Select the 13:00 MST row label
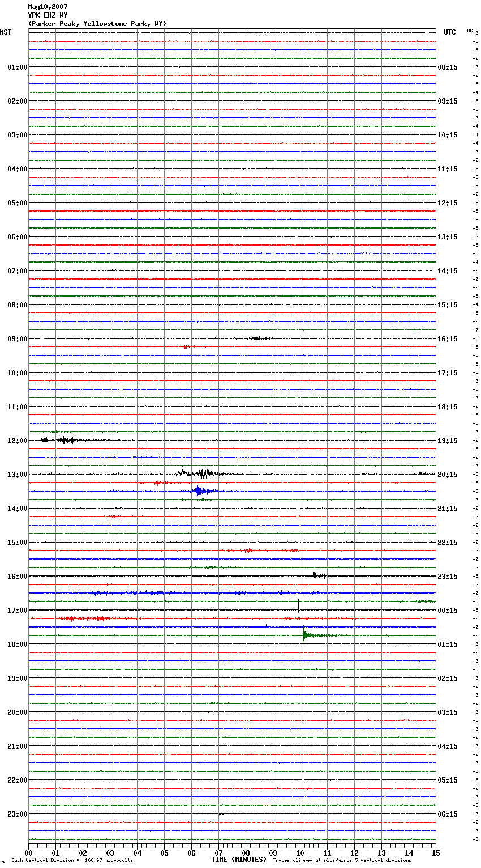 tap(17, 475)
